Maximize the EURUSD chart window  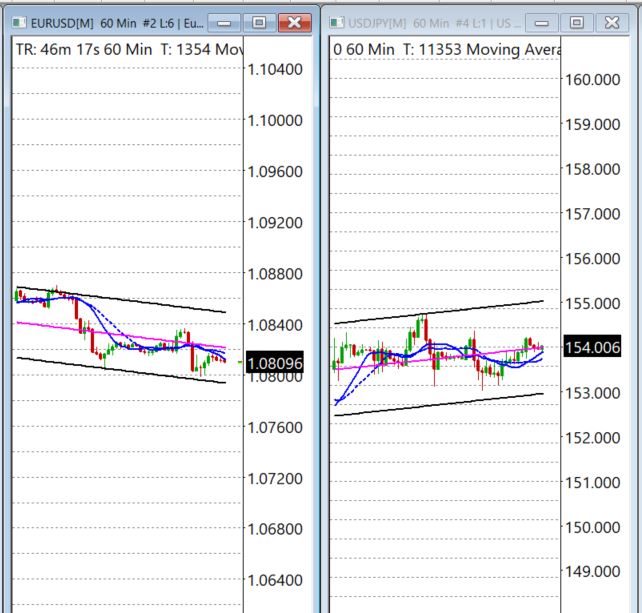tap(259, 23)
